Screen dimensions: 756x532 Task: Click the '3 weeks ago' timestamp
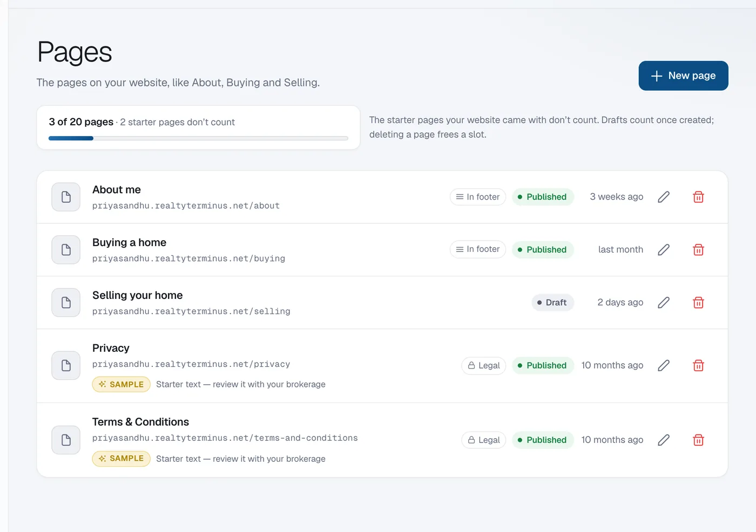pyautogui.click(x=617, y=197)
